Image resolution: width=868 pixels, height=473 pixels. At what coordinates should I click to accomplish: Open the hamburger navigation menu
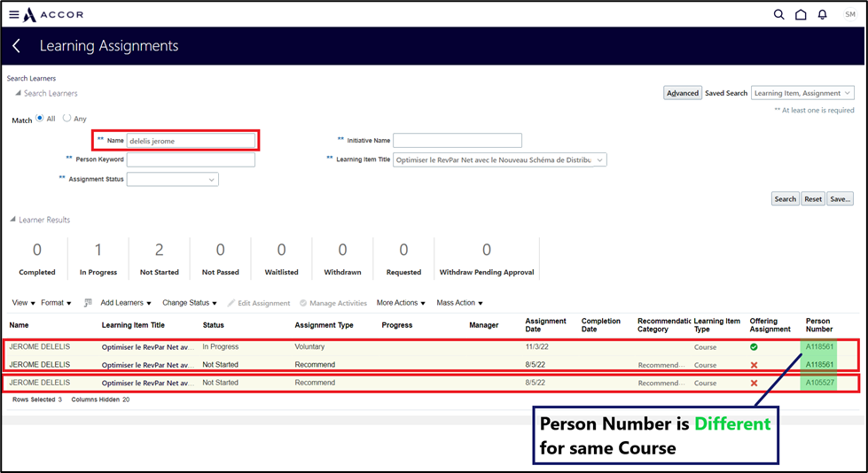14,15
